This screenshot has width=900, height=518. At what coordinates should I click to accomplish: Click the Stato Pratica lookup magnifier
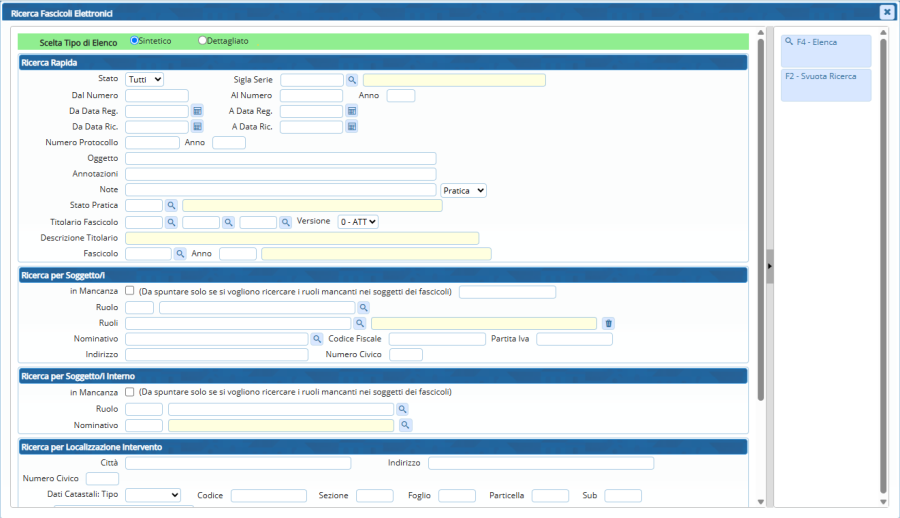[171, 205]
